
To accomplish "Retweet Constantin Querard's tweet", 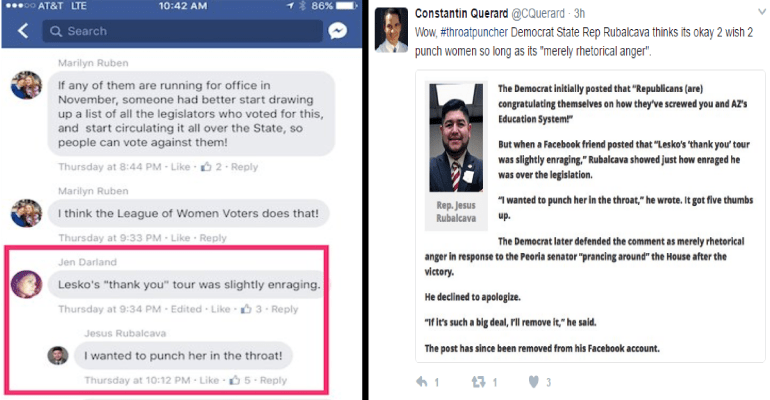I will tap(478, 381).
